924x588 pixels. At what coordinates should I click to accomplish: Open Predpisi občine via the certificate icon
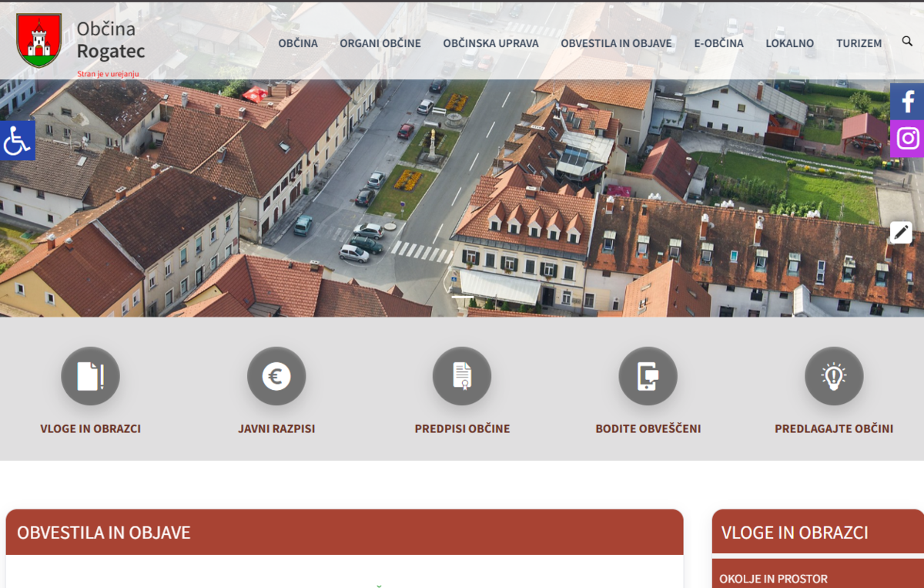(462, 375)
